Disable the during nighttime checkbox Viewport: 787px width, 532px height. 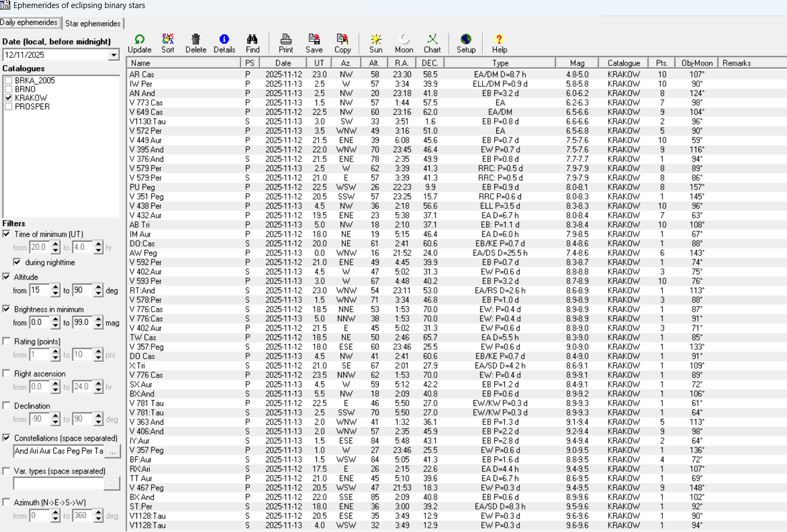coord(18,262)
